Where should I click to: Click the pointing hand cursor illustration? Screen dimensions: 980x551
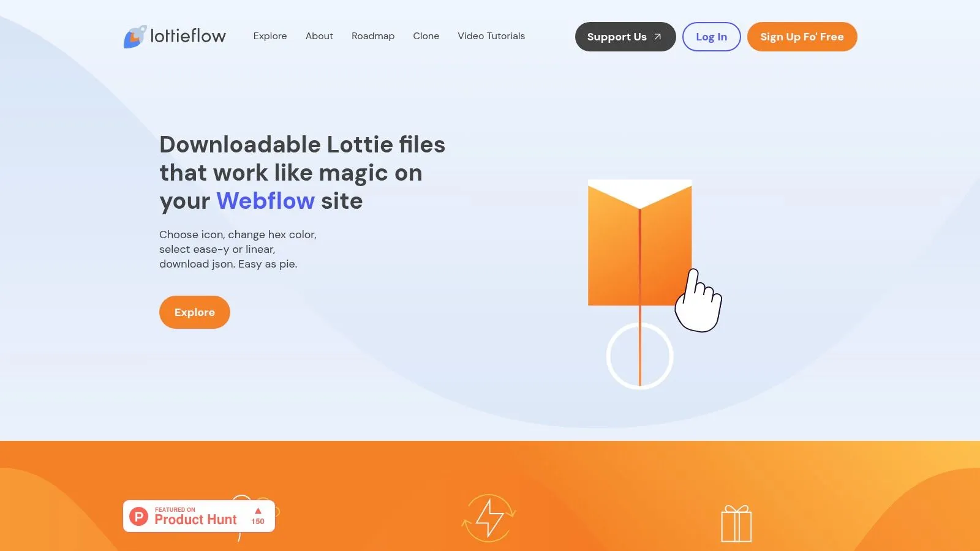coord(698,301)
